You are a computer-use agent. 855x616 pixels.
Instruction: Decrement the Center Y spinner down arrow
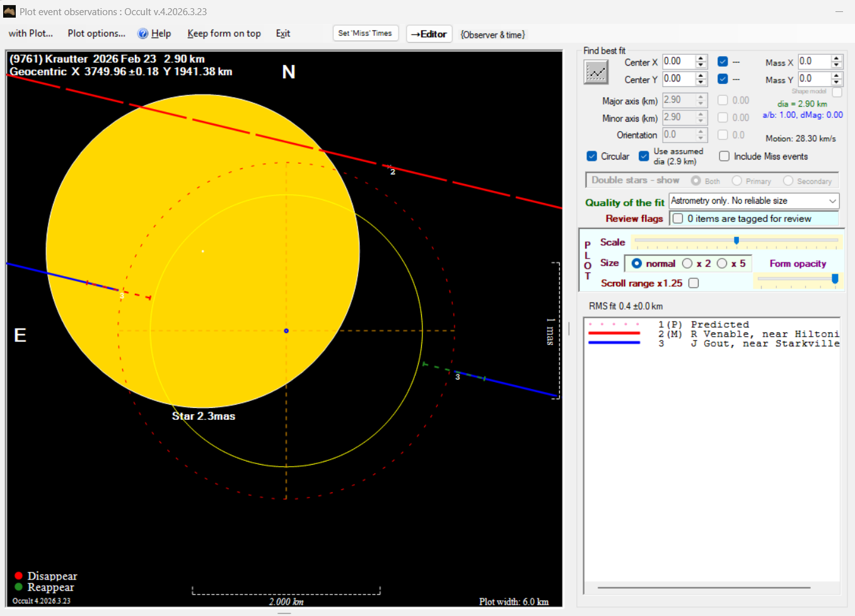701,82
